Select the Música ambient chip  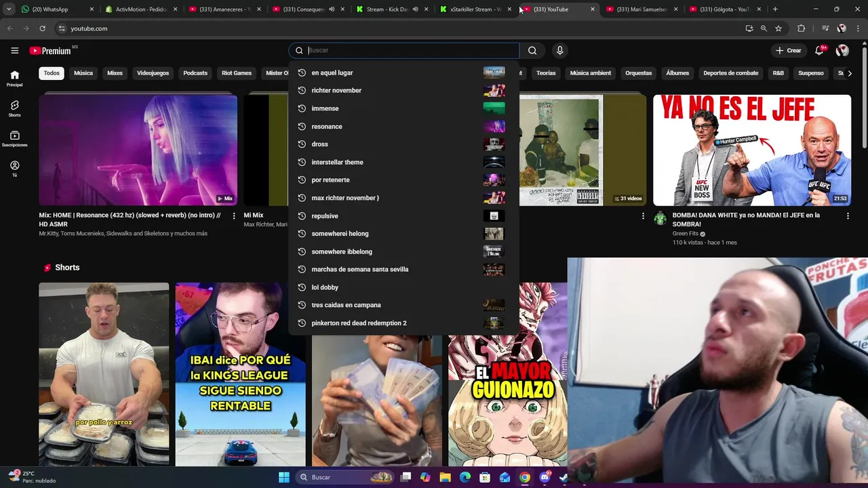tap(591, 73)
